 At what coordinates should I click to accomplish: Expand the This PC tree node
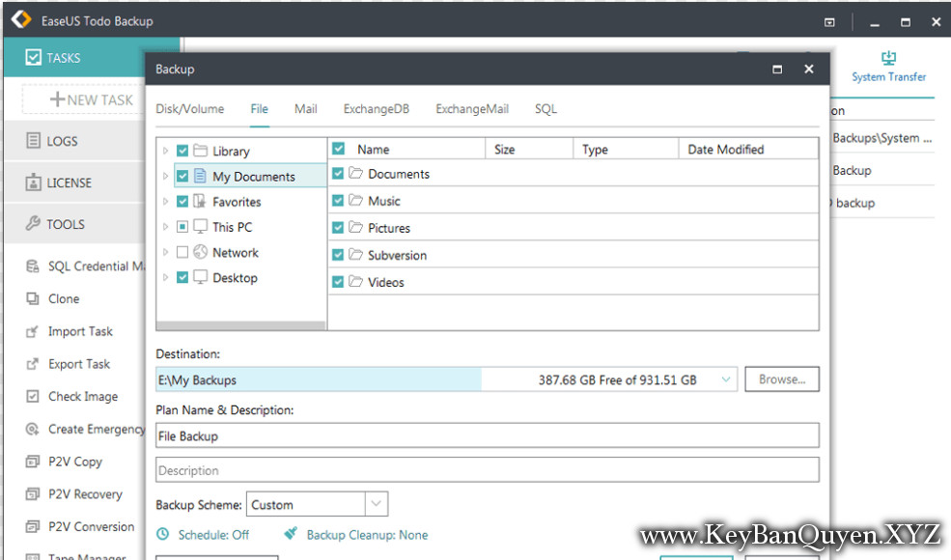163,227
